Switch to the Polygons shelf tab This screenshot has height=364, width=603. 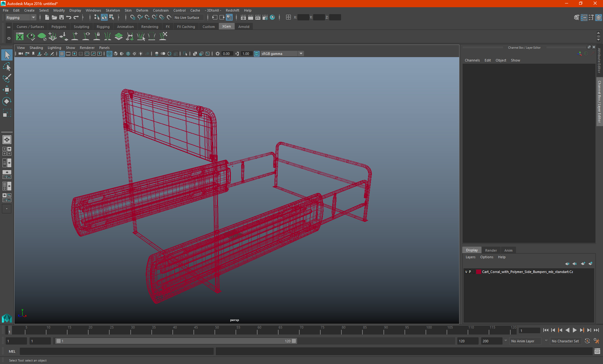59,27
